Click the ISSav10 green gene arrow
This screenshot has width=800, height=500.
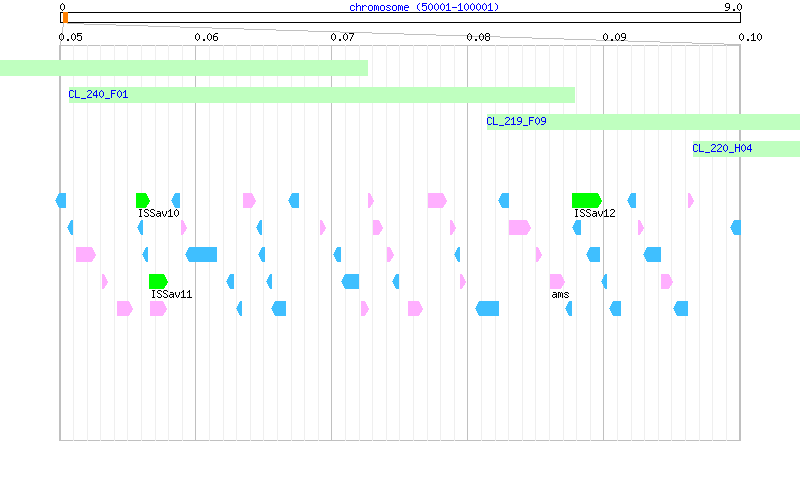(143, 201)
